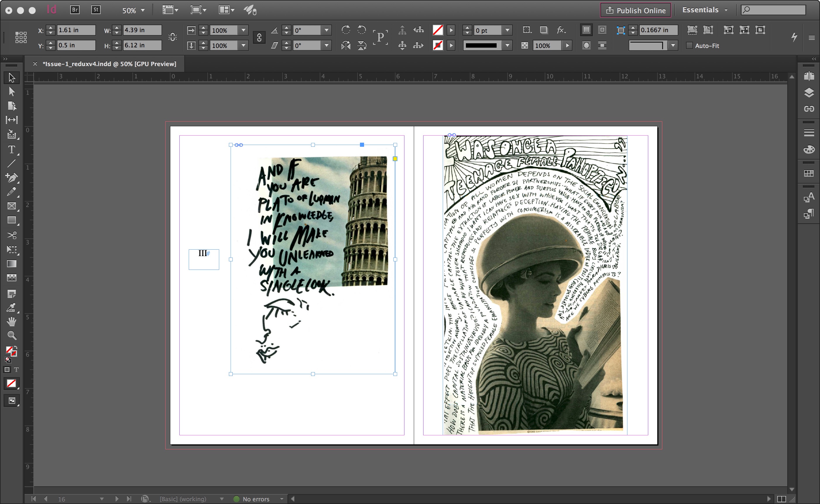Image resolution: width=820 pixels, height=504 pixels.
Task: Select the Zoom tool
Action: 11,335
